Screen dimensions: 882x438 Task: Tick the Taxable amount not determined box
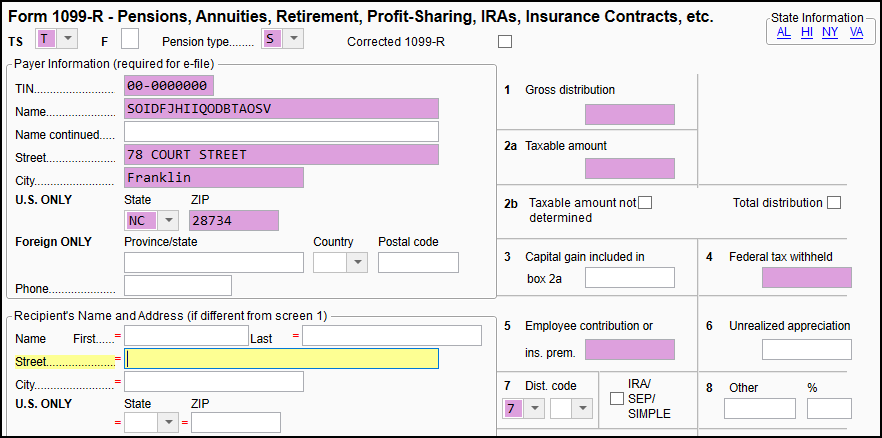(x=645, y=203)
